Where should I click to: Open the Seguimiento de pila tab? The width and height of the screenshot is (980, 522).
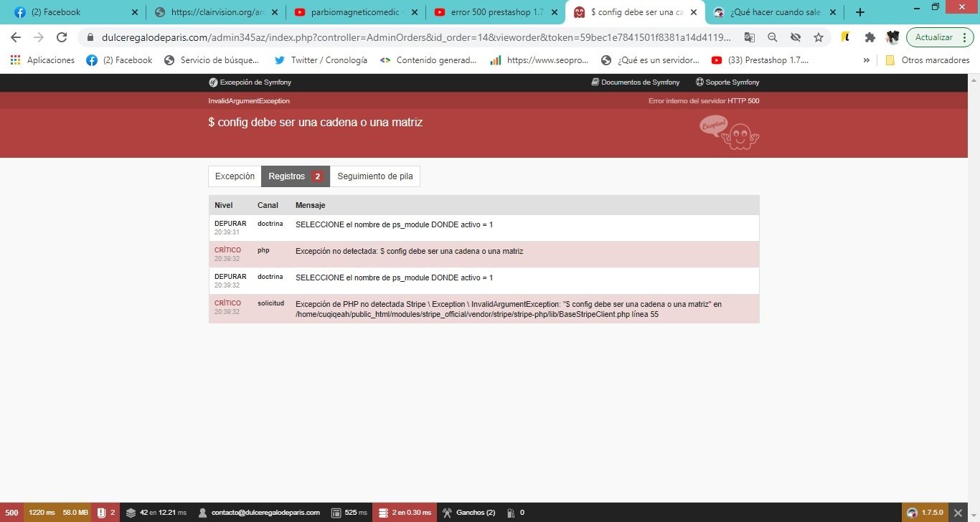click(x=374, y=176)
